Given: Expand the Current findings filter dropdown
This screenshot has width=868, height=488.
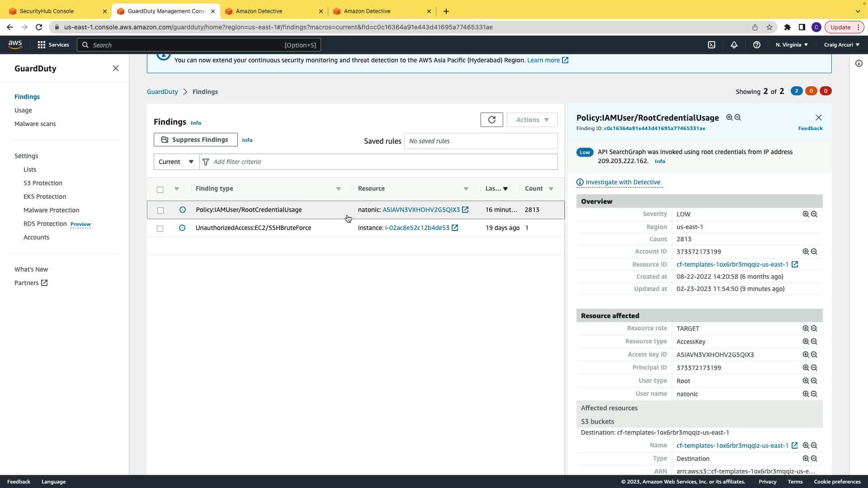Looking at the screenshot, I should point(176,162).
